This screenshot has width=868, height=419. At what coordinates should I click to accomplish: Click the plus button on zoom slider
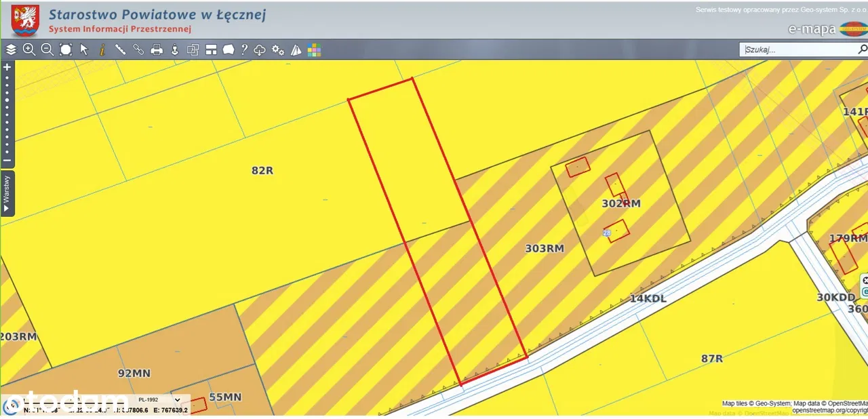click(x=7, y=67)
